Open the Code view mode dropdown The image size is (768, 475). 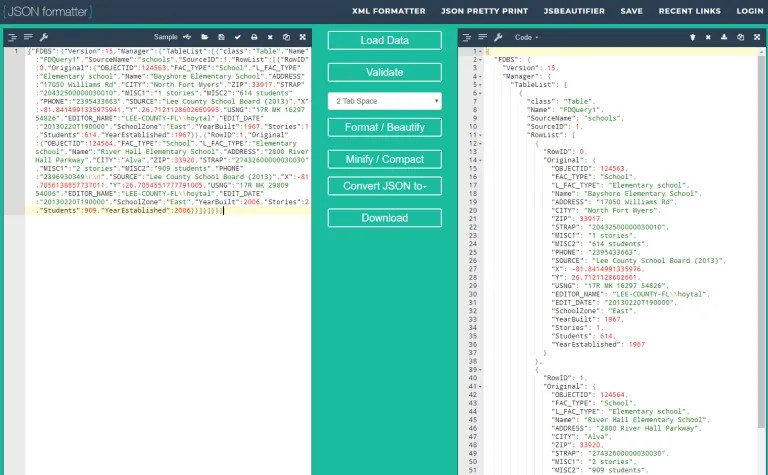[x=526, y=37]
